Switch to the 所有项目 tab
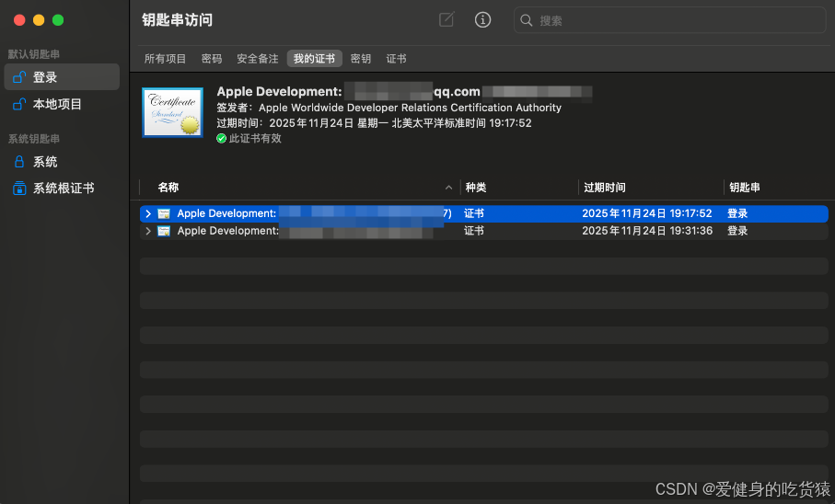 point(165,59)
